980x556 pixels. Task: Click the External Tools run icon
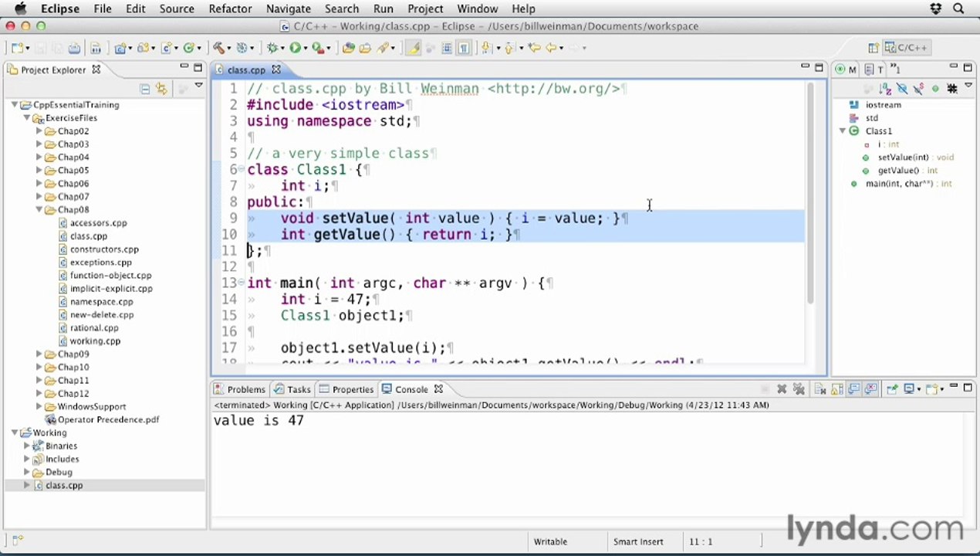[318, 48]
